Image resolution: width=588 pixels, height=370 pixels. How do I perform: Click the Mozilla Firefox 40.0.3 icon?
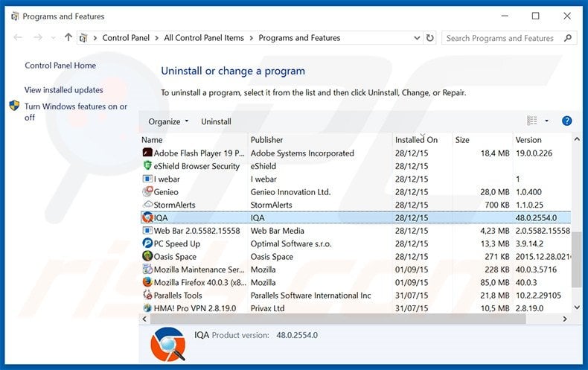pyautogui.click(x=147, y=282)
